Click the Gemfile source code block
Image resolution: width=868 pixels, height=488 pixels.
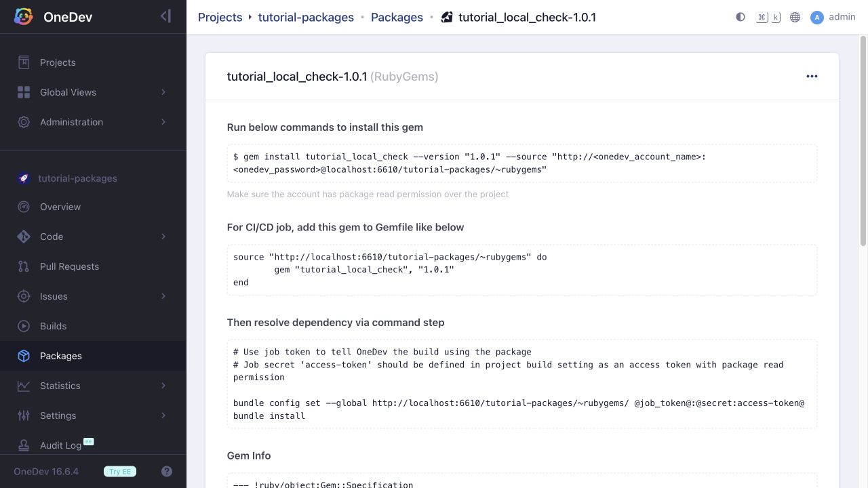[522, 270]
